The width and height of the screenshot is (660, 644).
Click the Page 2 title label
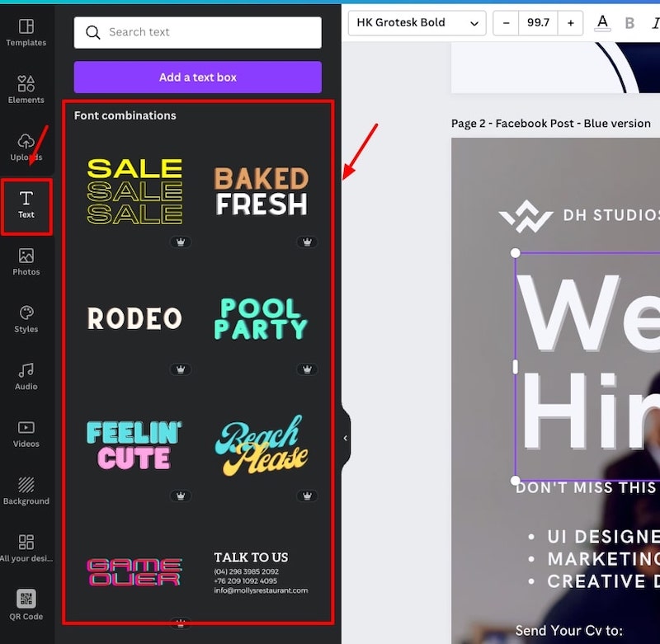pyautogui.click(x=551, y=123)
